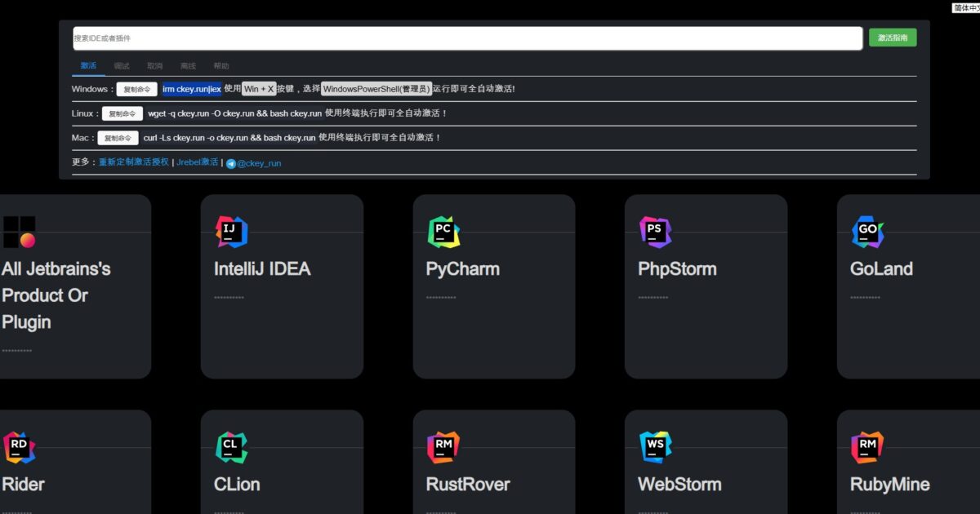Open the 帮助 tab
The width and height of the screenshot is (980, 514).
point(221,66)
